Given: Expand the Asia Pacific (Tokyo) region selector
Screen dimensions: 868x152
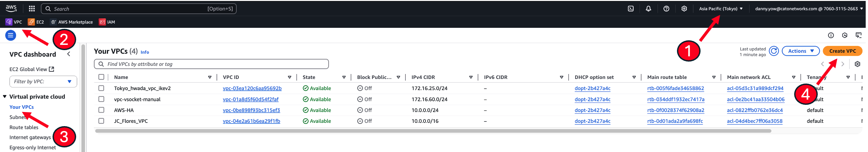Looking at the screenshot, I should [721, 9].
